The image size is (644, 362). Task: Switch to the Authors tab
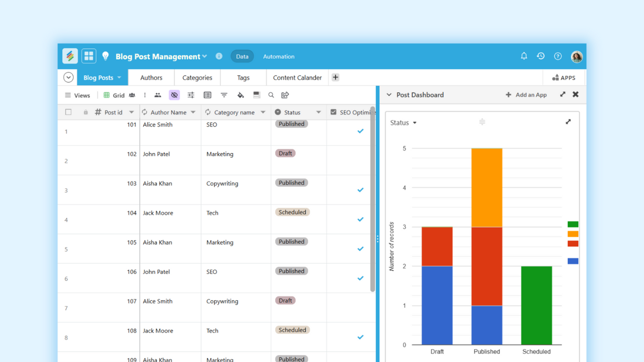[x=151, y=77]
